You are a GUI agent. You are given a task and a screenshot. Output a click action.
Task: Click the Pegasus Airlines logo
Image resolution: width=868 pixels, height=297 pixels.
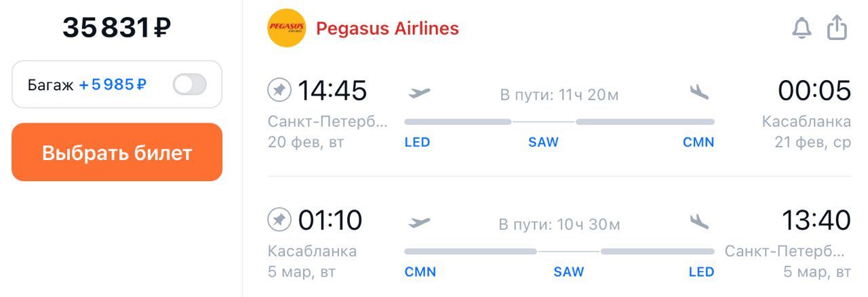[x=286, y=28]
